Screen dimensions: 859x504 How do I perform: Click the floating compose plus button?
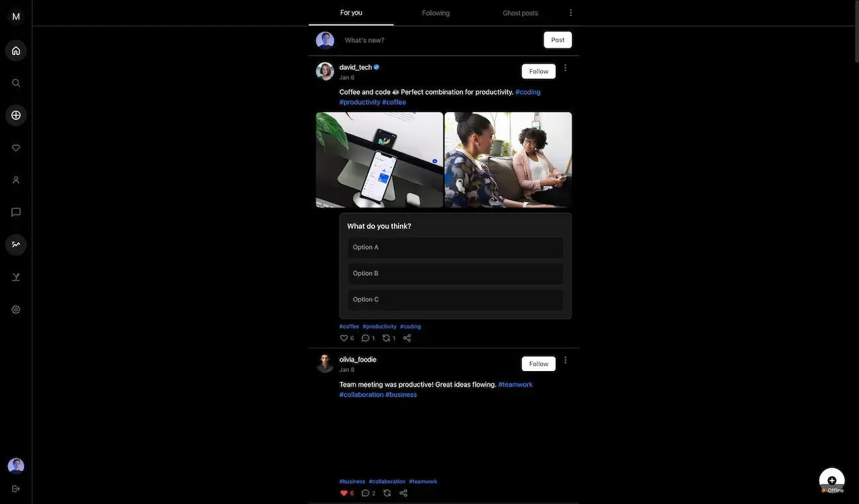click(x=832, y=481)
